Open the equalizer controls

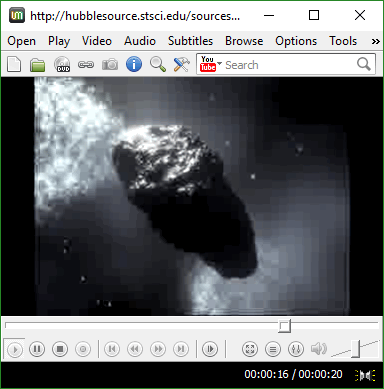coord(296,349)
